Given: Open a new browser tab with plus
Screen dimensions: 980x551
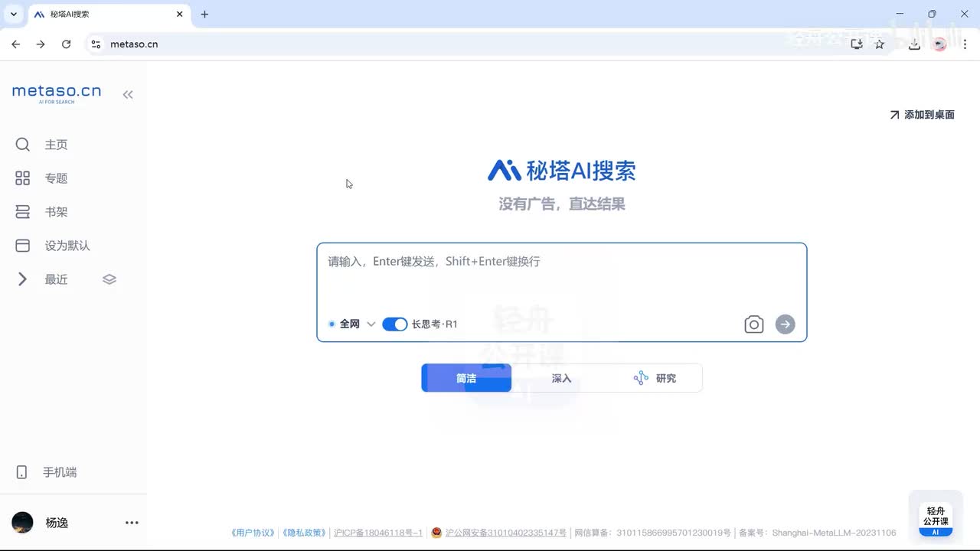Looking at the screenshot, I should click(x=204, y=15).
